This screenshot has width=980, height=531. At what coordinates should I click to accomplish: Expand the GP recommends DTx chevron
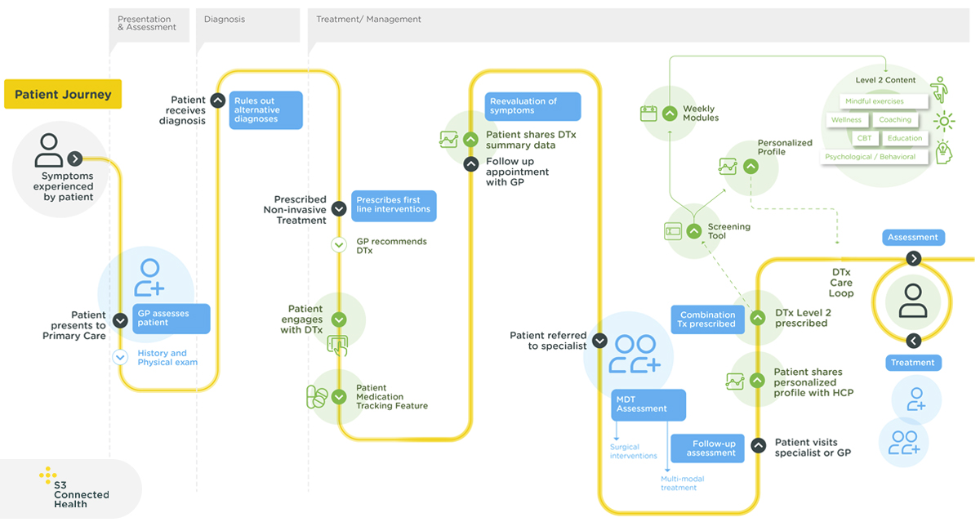point(339,244)
